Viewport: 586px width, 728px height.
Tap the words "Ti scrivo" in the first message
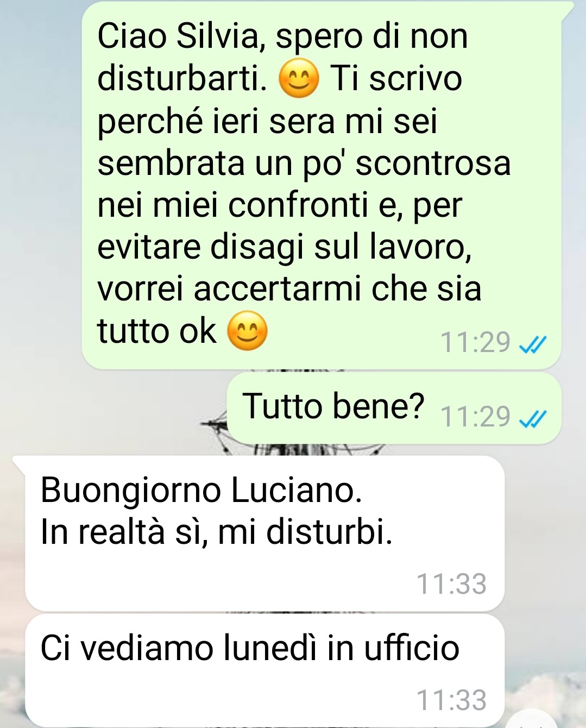(x=396, y=79)
